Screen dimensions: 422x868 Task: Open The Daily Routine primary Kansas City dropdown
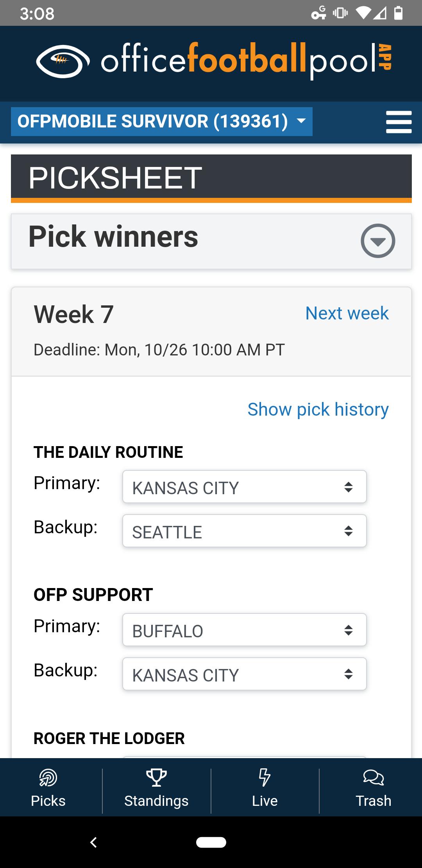coord(244,487)
